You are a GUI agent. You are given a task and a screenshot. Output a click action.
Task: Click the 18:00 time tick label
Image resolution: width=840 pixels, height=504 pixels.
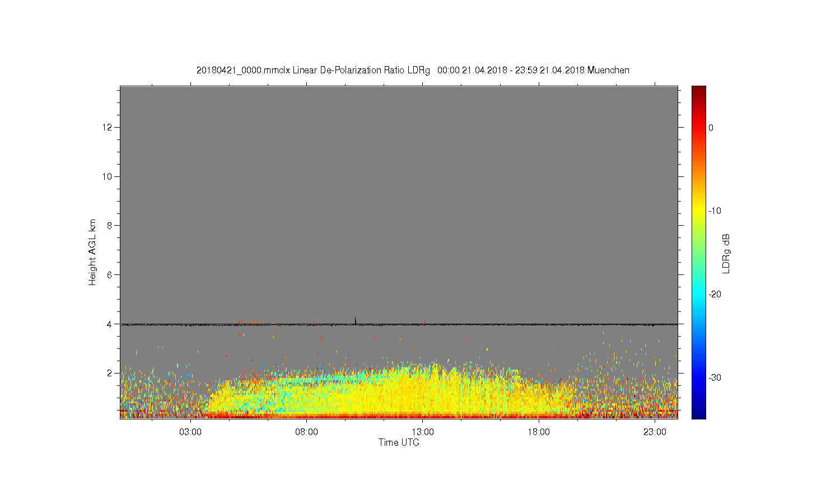539,432
